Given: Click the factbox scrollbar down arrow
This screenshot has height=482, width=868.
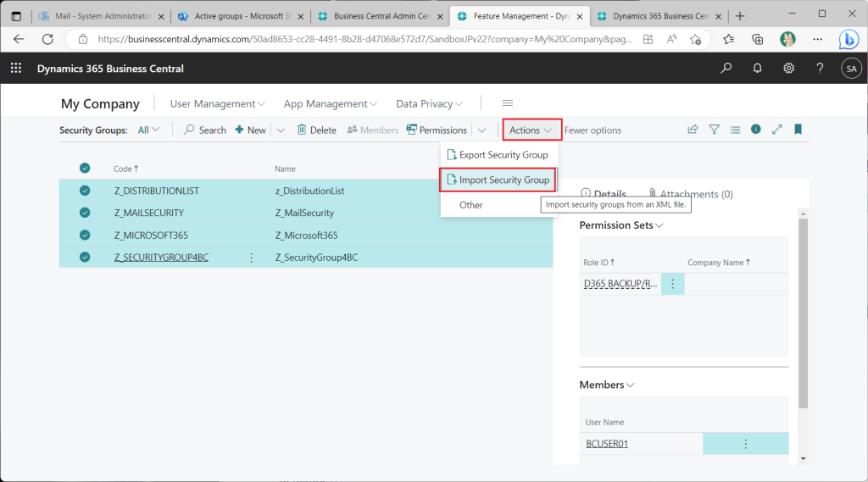Looking at the screenshot, I should [804, 459].
